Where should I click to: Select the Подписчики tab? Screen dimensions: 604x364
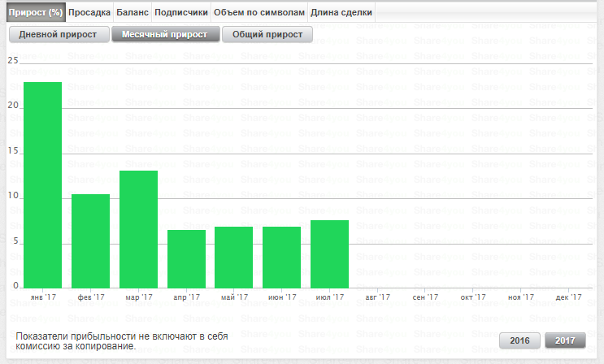(x=180, y=13)
